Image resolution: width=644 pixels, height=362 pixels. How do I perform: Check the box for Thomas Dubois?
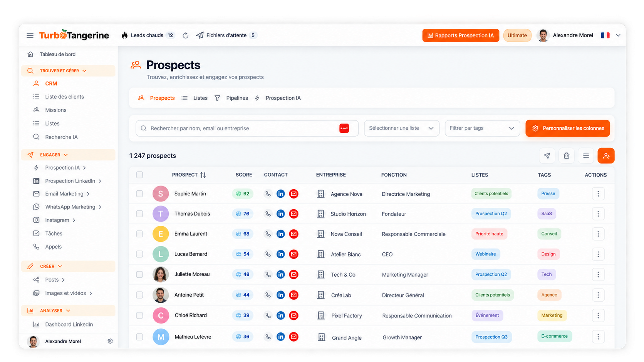pyautogui.click(x=139, y=214)
